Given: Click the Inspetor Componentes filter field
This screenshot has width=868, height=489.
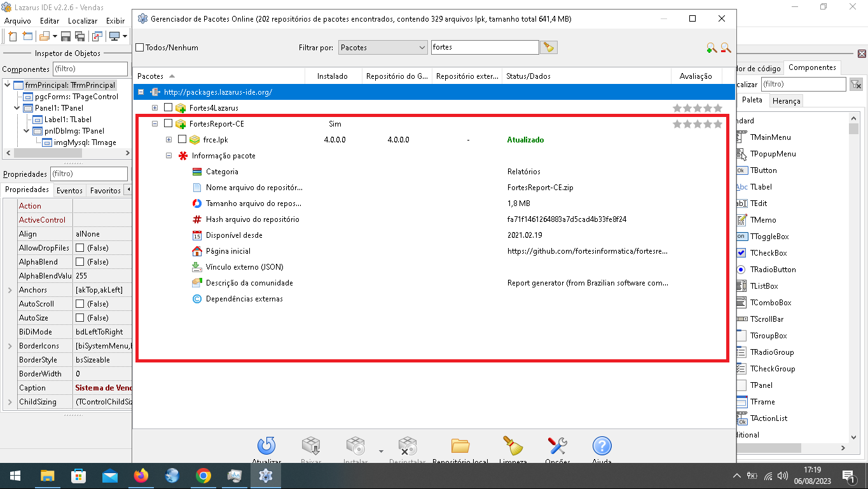Looking at the screenshot, I should pyautogui.click(x=90, y=69).
